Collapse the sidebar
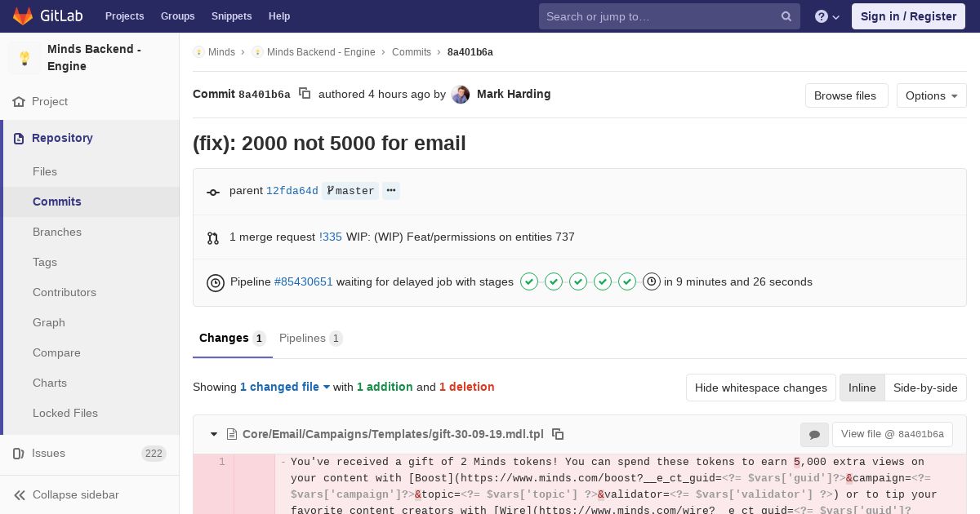The image size is (980, 514). click(x=90, y=495)
